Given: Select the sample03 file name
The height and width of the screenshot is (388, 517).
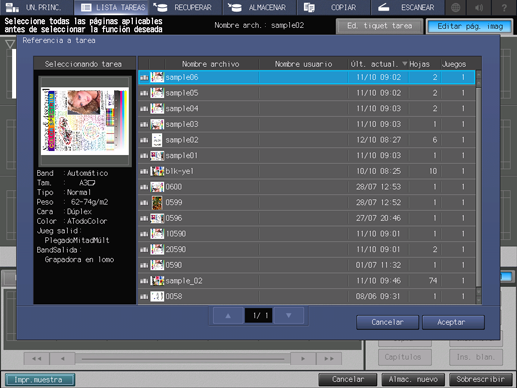Looking at the screenshot, I should (x=182, y=124).
